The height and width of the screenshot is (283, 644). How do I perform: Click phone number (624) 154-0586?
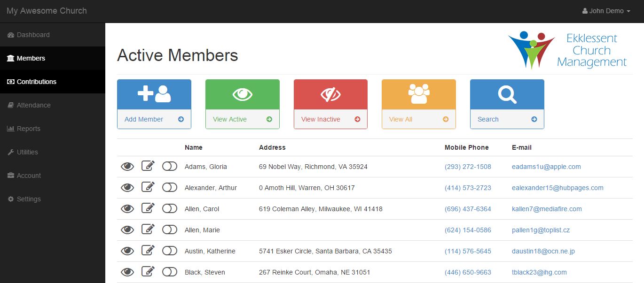[468, 230]
